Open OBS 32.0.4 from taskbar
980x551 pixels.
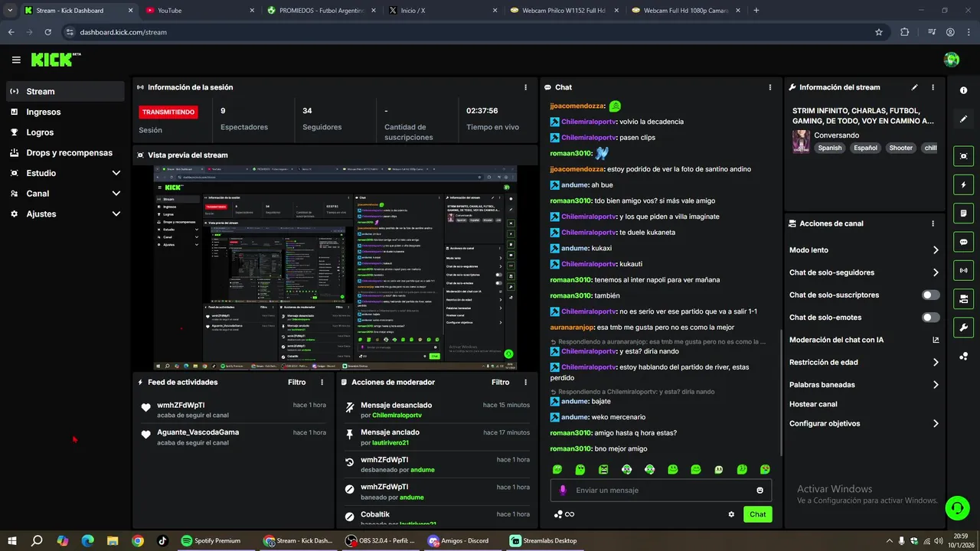click(x=381, y=540)
